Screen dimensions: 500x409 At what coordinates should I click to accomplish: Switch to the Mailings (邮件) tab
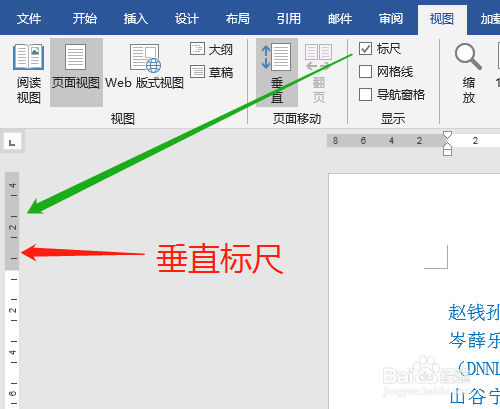click(340, 19)
